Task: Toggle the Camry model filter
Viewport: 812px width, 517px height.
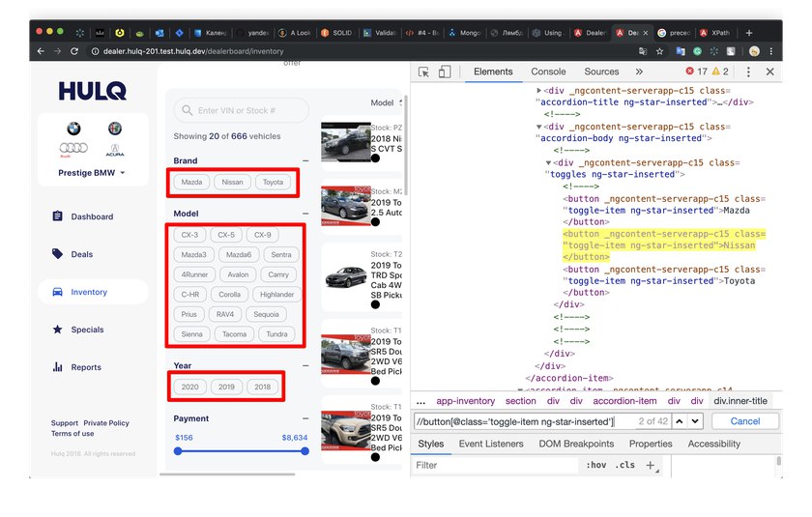Action: pyautogui.click(x=278, y=274)
